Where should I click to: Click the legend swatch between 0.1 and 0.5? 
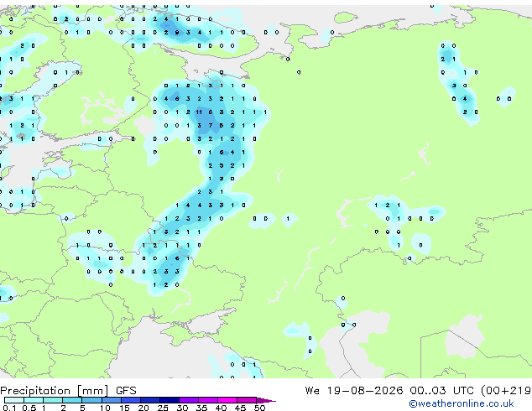(14, 400)
